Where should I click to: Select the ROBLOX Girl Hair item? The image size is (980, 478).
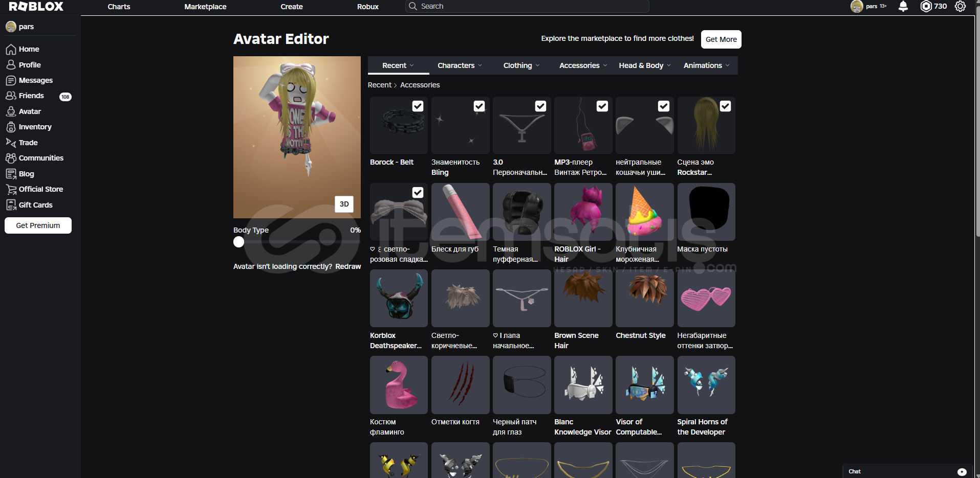[583, 212]
